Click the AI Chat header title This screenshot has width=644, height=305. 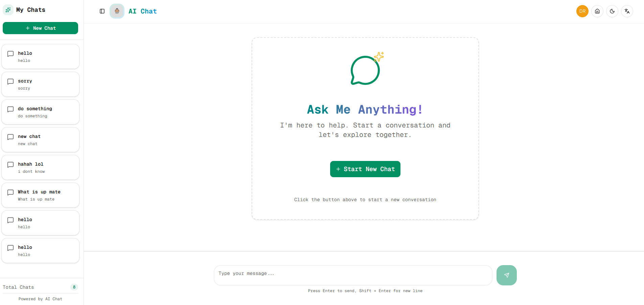point(142,11)
